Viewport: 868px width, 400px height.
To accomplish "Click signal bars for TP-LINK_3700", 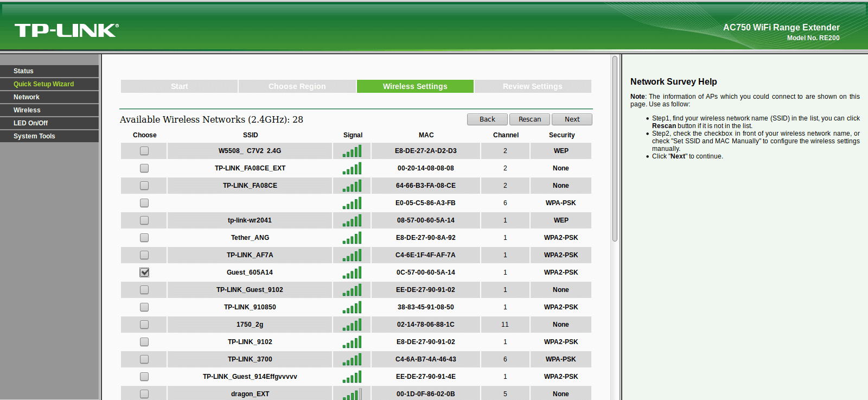I will [x=352, y=359].
